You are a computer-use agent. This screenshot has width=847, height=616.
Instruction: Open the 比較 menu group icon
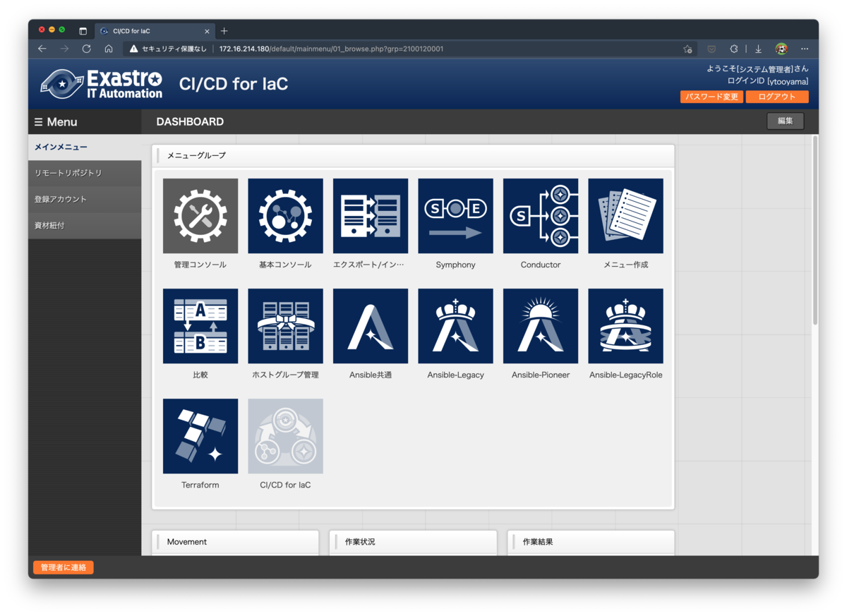tap(200, 326)
